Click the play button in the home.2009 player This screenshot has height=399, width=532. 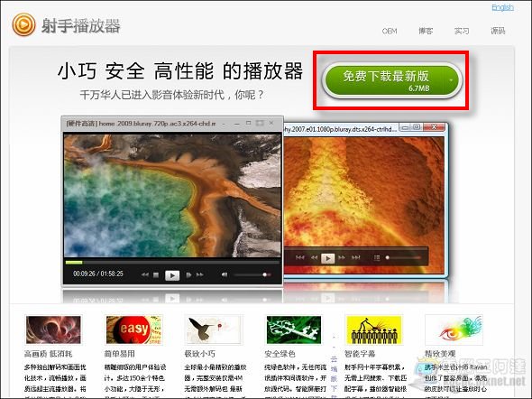(172, 275)
